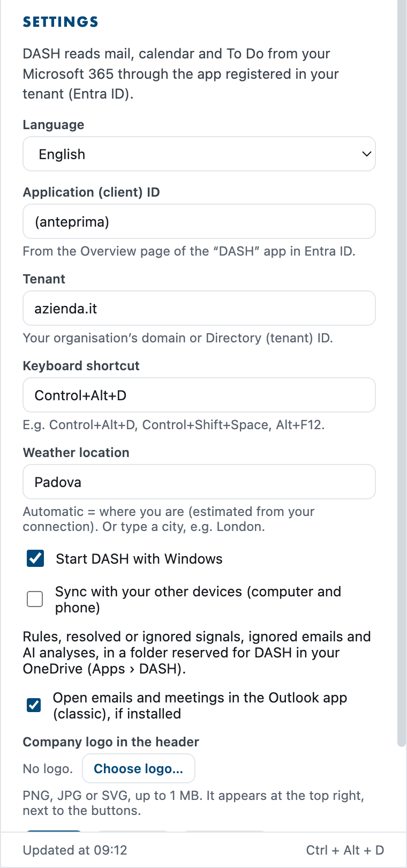Click the 'Weather location' label
Image resolution: width=407 pixels, height=868 pixels.
click(x=76, y=452)
